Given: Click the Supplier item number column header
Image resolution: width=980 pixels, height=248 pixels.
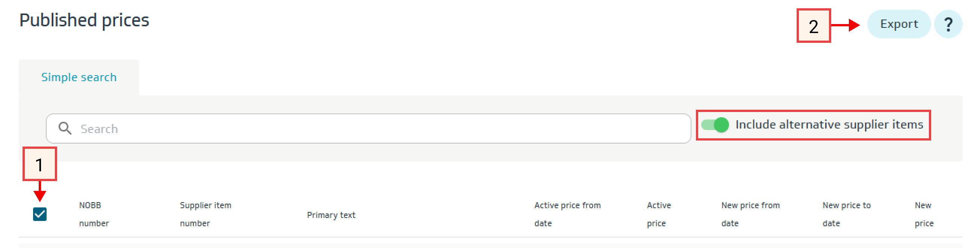Looking at the screenshot, I should pyautogui.click(x=206, y=214).
